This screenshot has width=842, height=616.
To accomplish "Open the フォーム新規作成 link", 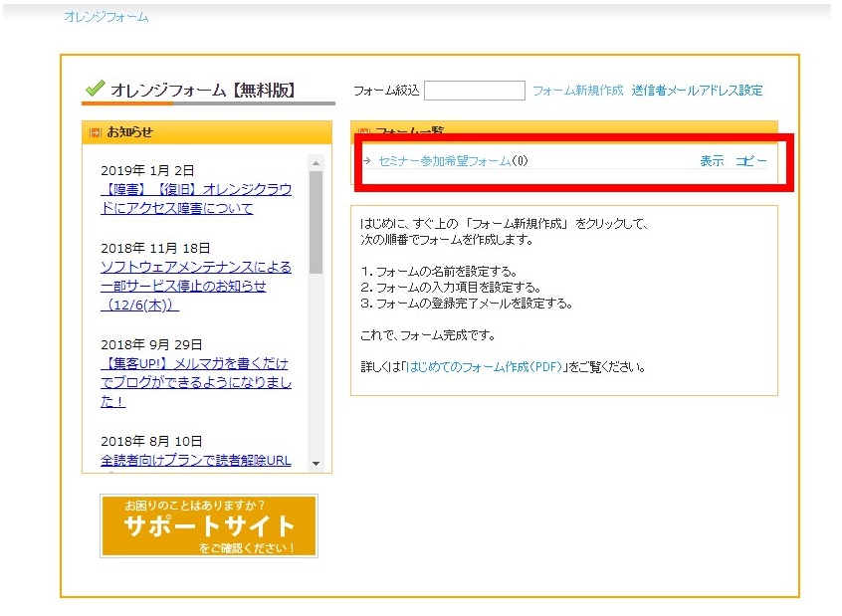I will coord(577,91).
